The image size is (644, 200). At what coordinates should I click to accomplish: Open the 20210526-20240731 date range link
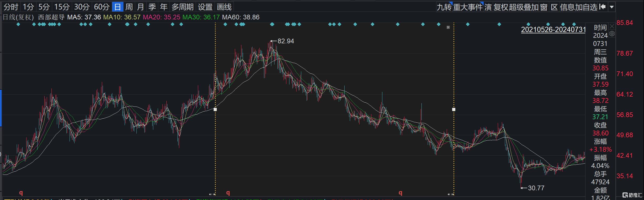(x=553, y=29)
